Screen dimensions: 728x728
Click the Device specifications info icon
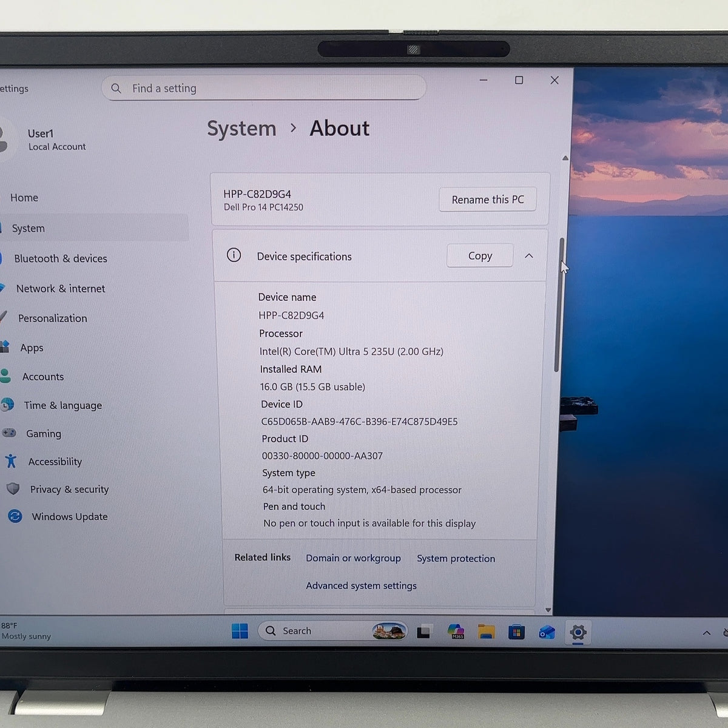click(x=234, y=255)
